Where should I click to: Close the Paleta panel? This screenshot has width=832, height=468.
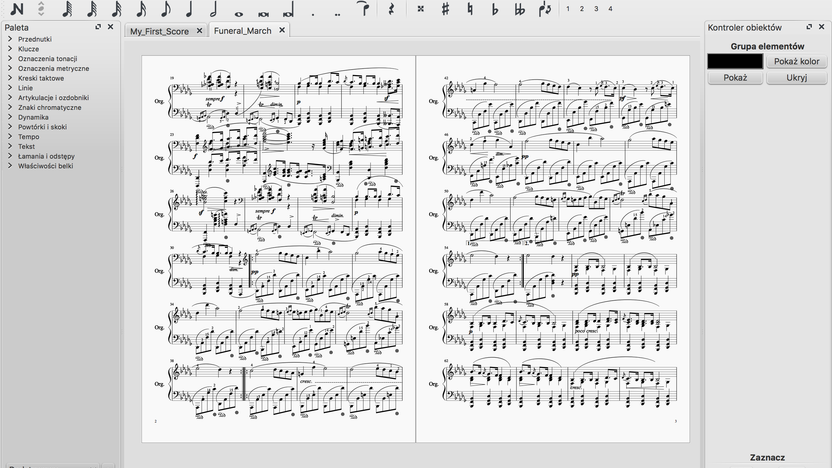[x=110, y=27]
